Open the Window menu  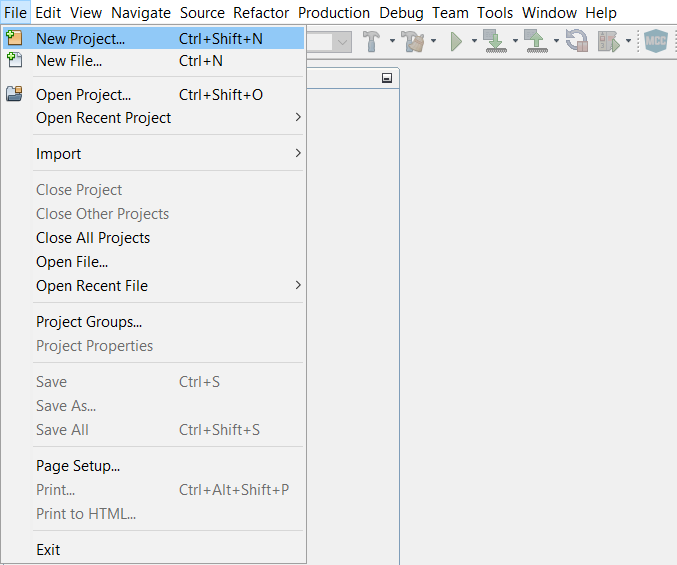pyautogui.click(x=549, y=13)
